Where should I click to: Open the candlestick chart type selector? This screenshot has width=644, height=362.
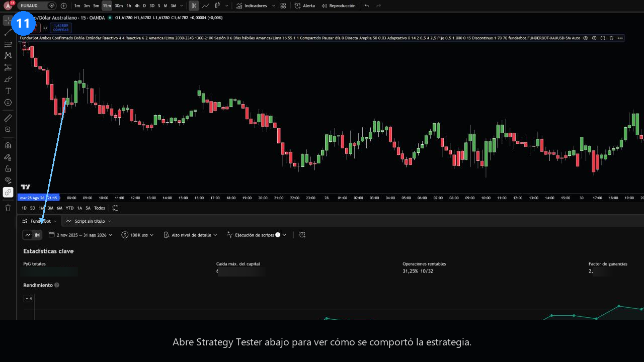194,6
